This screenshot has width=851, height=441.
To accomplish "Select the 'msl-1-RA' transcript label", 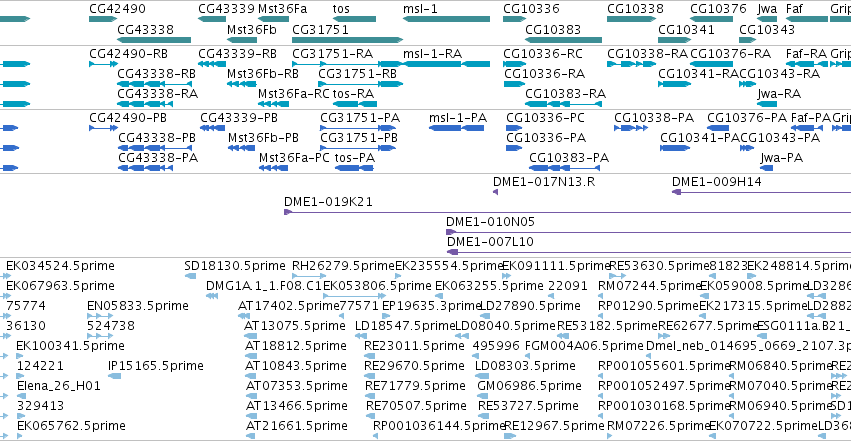I will coord(432,54).
